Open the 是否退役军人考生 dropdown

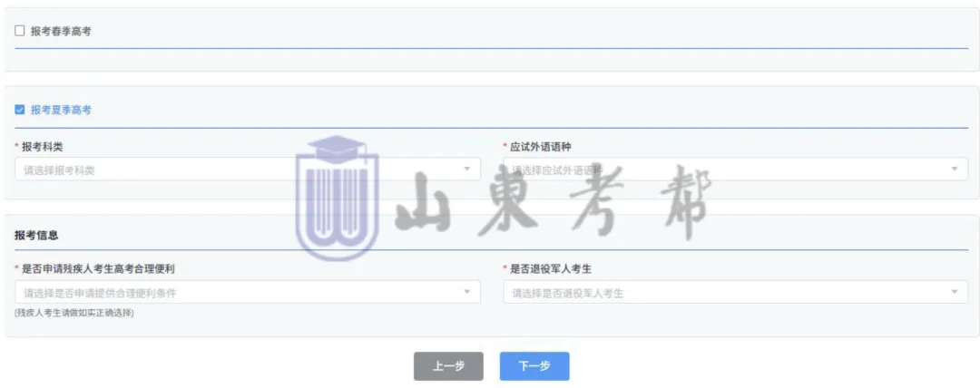[x=736, y=293]
